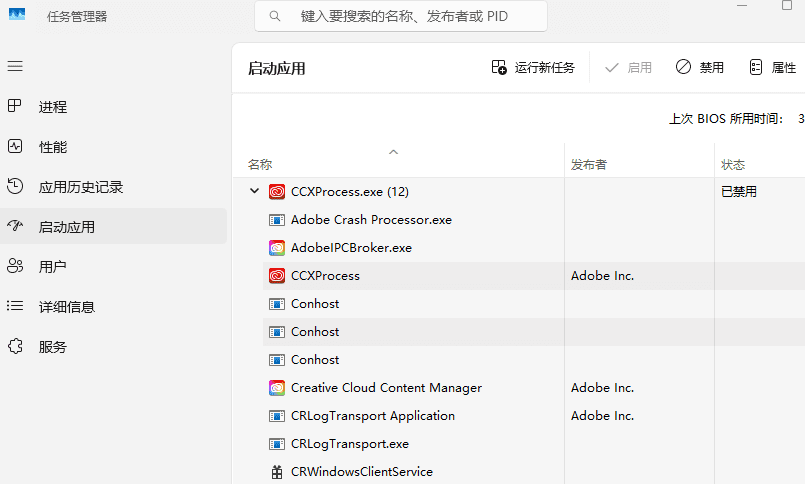Viewport: 805px width, 484px height.
Task: Click the 性能 pulse icon in sidebar
Action: click(x=15, y=146)
